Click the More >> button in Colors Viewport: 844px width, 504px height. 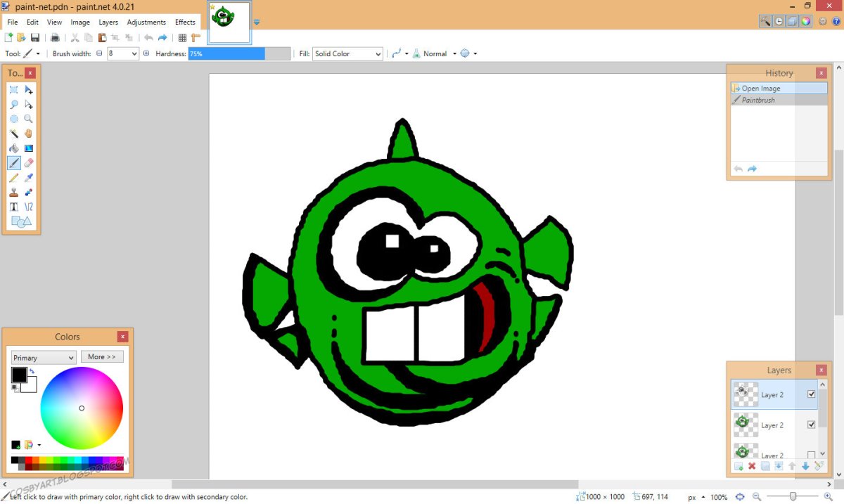(102, 357)
